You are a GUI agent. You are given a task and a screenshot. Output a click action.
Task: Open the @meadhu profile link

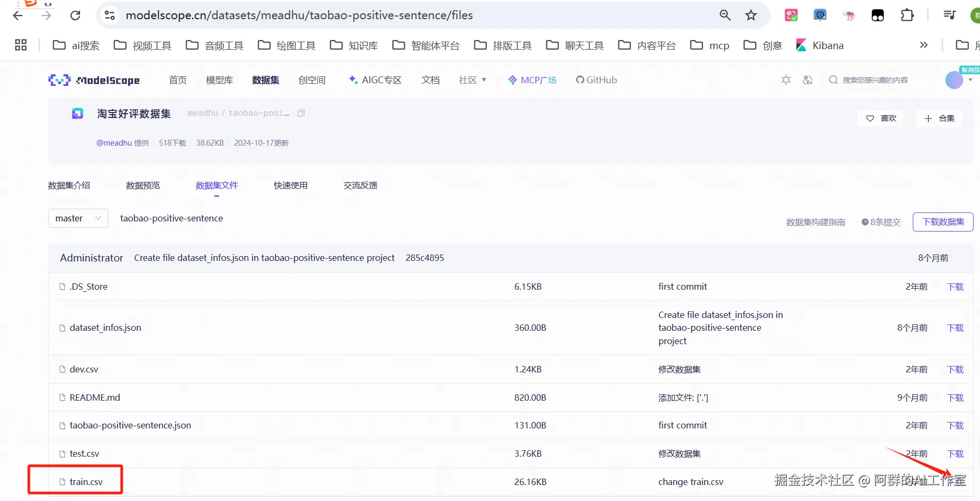click(114, 143)
